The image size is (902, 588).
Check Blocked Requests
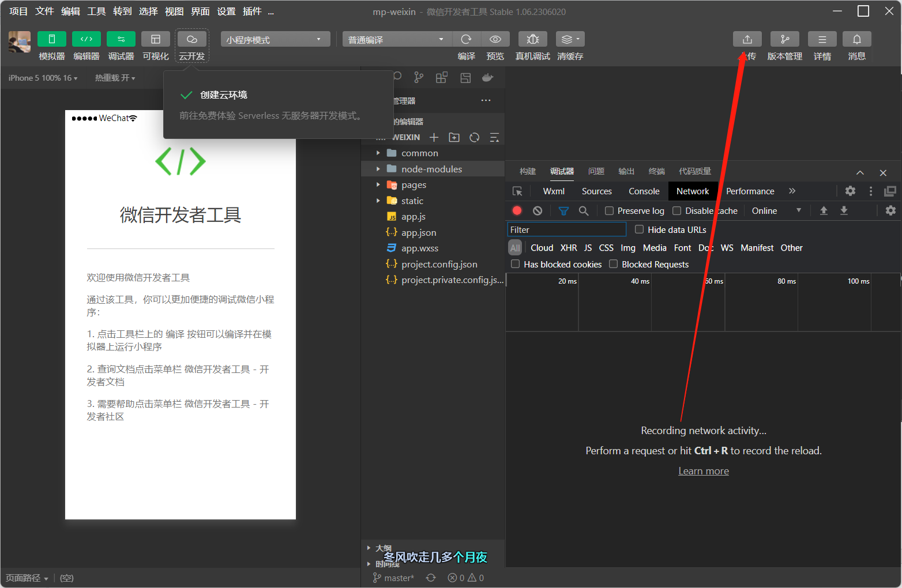(614, 264)
